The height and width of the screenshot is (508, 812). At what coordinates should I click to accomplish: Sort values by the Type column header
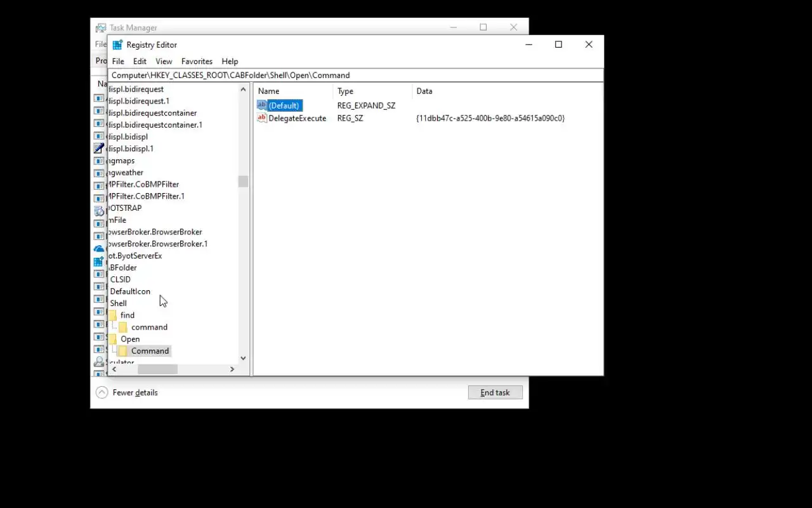(x=372, y=91)
